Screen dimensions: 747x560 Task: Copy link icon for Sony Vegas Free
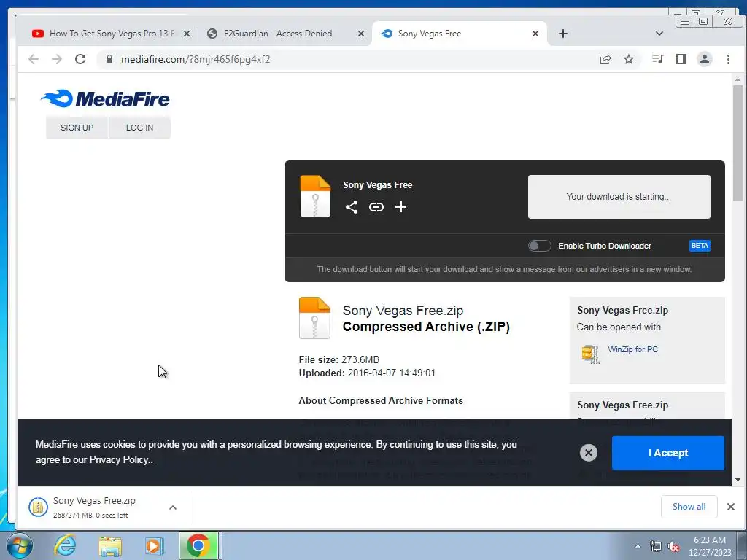[376, 206]
